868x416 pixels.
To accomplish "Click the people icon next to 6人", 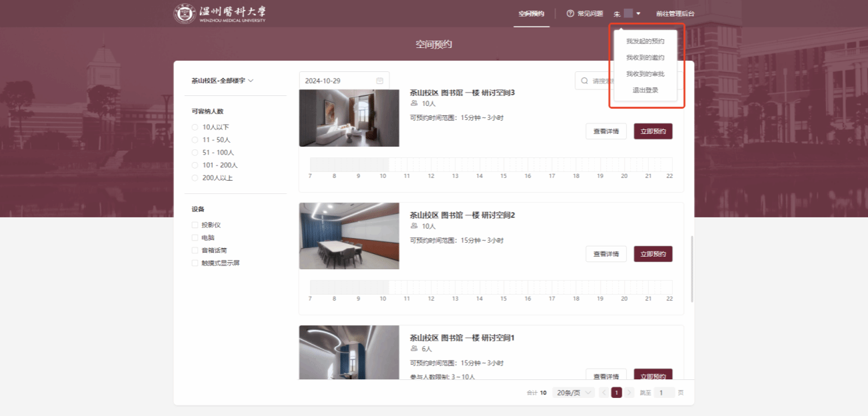I will coord(414,349).
